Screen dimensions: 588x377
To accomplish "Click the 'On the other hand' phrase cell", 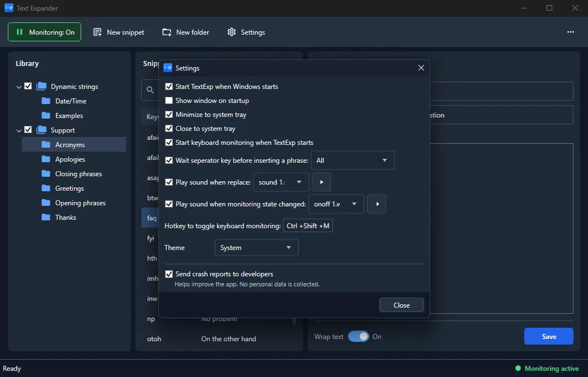I will (229, 339).
